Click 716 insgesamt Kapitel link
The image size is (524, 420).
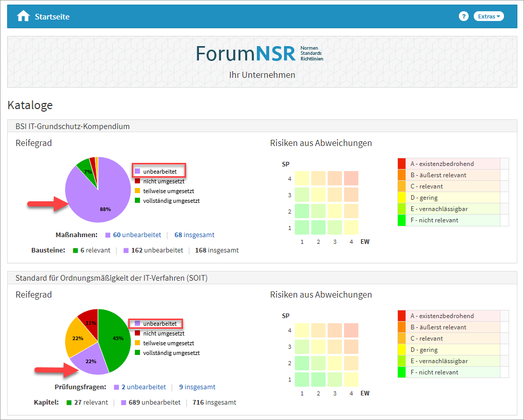pyautogui.click(x=214, y=403)
